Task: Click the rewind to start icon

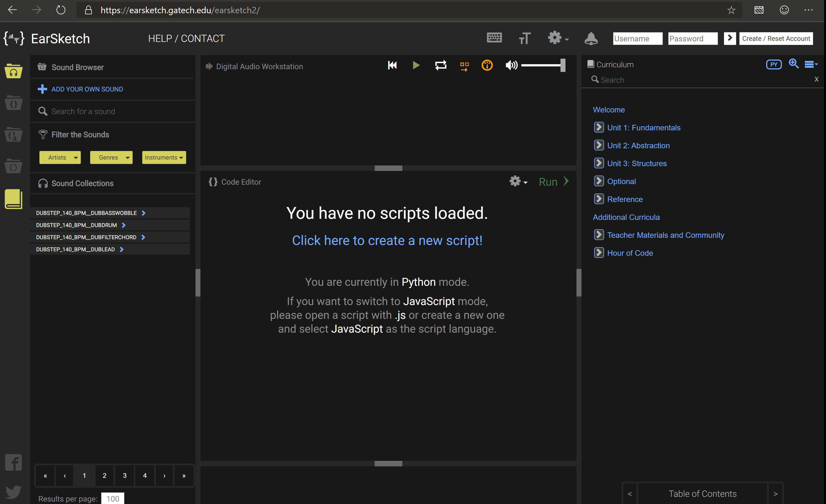Action: pyautogui.click(x=392, y=65)
